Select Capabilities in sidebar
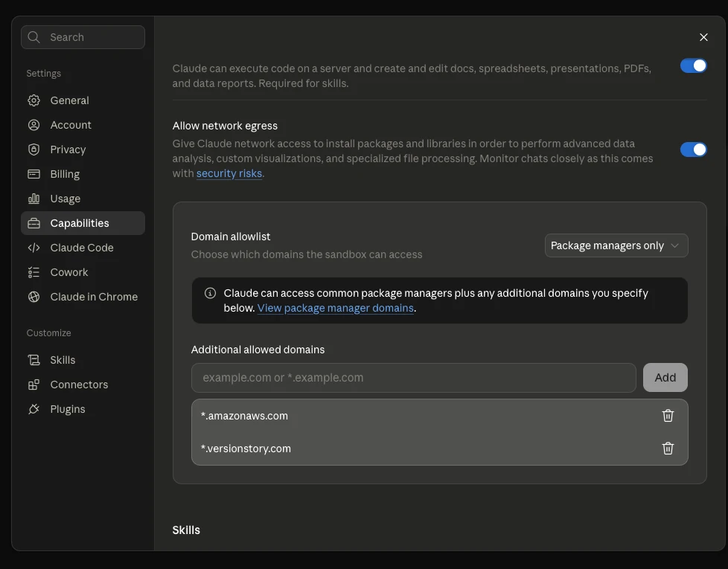728x569 pixels. [x=83, y=223]
